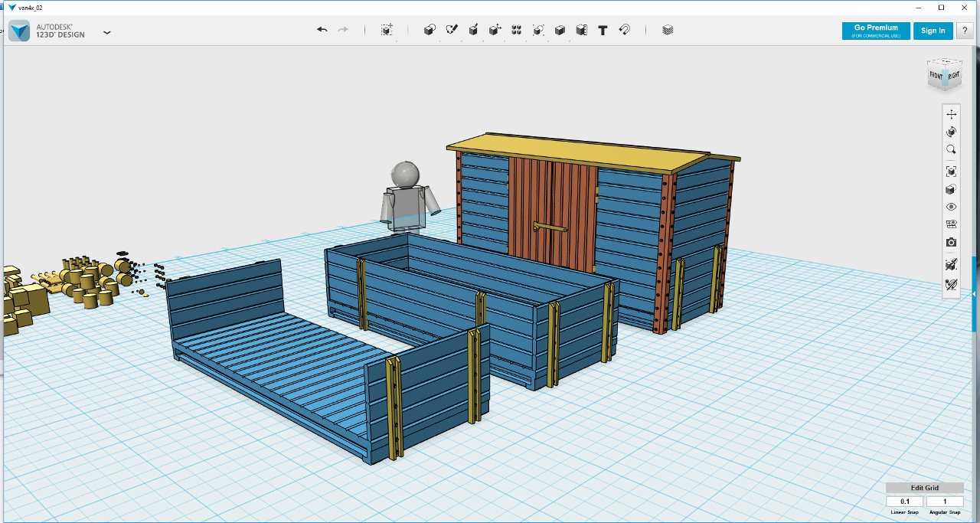Open the visual style materials icon
The height and width of the screenshot is (523, 980).
tap(951, 189)
